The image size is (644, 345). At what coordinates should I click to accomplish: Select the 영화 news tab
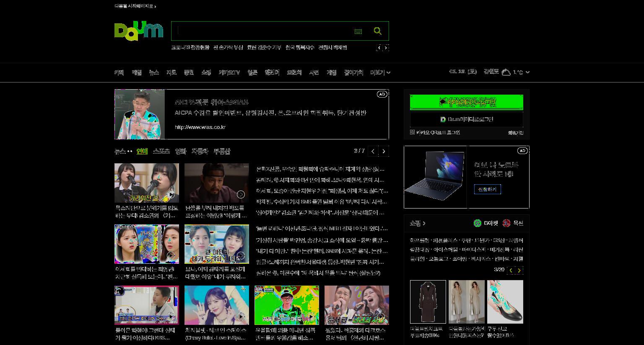pos(181,151)
